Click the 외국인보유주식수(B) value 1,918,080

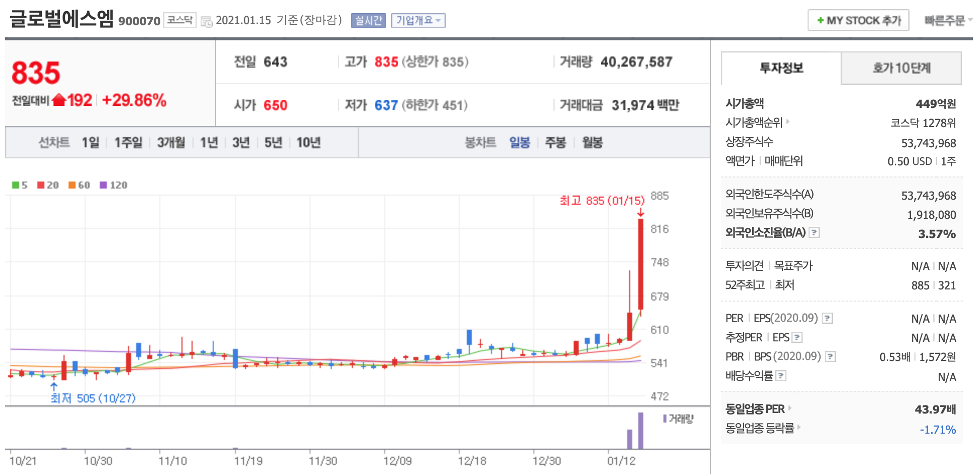tap(932, 215)
